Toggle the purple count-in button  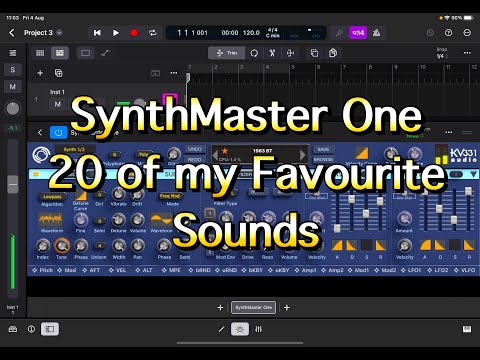(358, 33)
